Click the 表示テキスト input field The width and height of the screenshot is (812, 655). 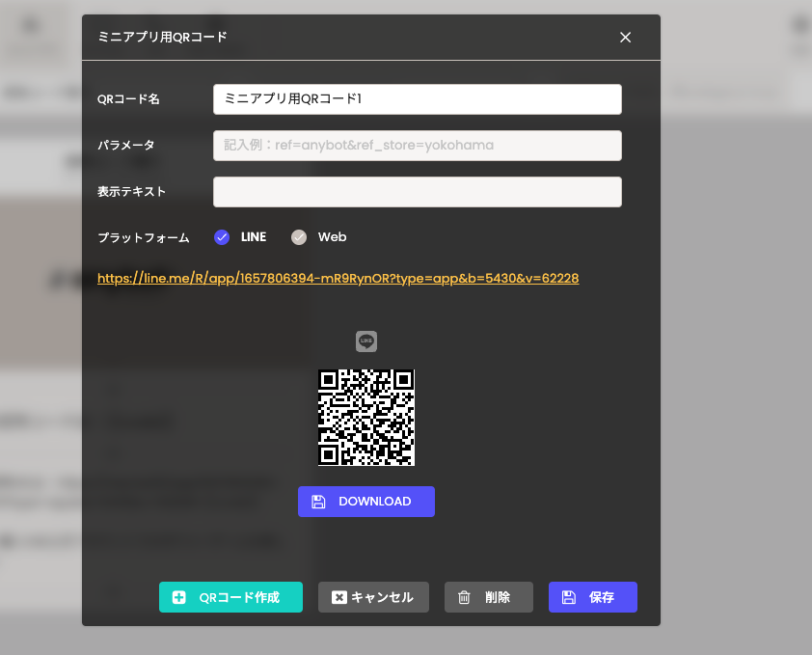(417, 192)
